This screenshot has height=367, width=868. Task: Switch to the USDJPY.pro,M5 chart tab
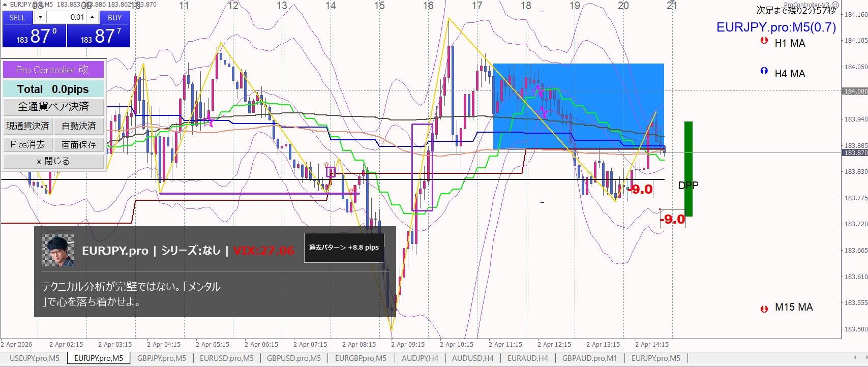(x=35, y=358)
